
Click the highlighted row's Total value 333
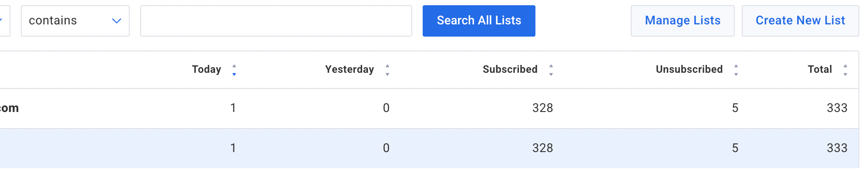click(837, 148)
